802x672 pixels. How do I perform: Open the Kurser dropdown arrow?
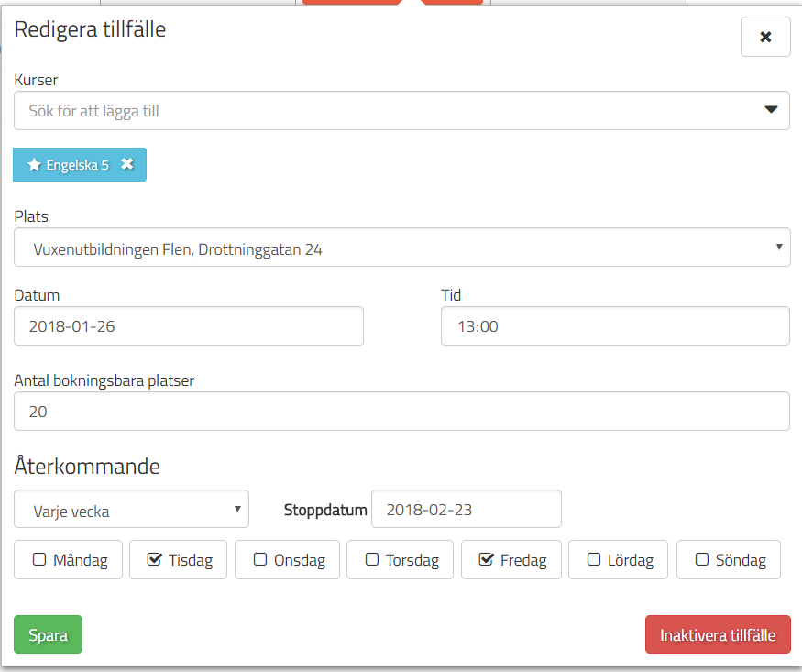coord(771,110)
